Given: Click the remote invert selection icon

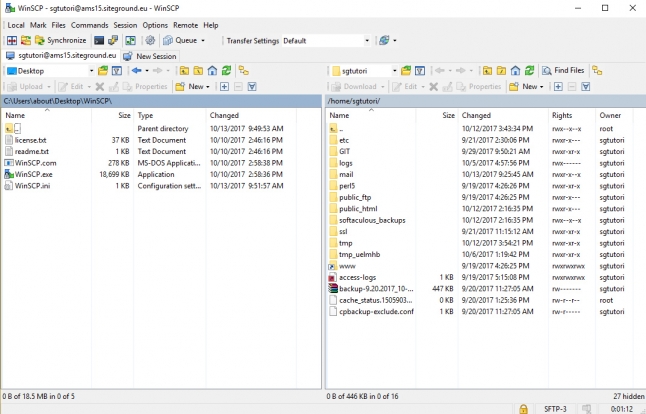Looking at the screenshot, I should pos(586,87).
